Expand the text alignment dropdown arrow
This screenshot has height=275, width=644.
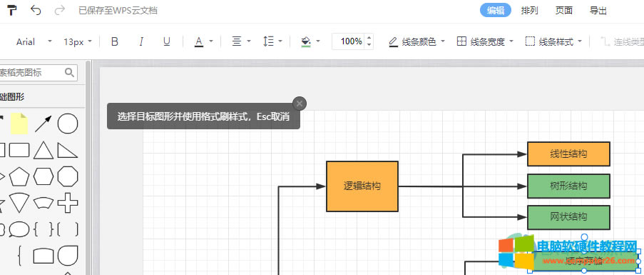[249, 41]
